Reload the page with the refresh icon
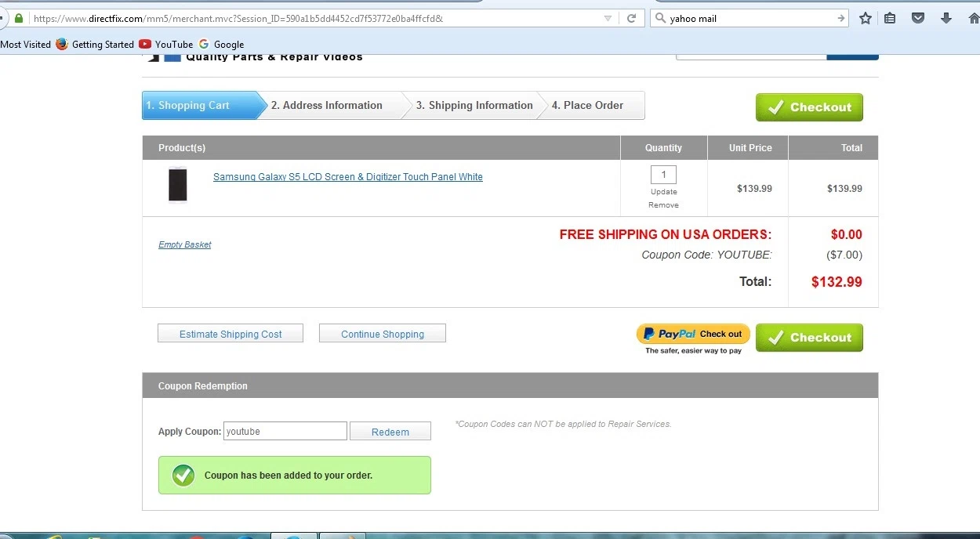Viewport: 980px width, 539px height. pyautogui.click(x=631, y=18)
